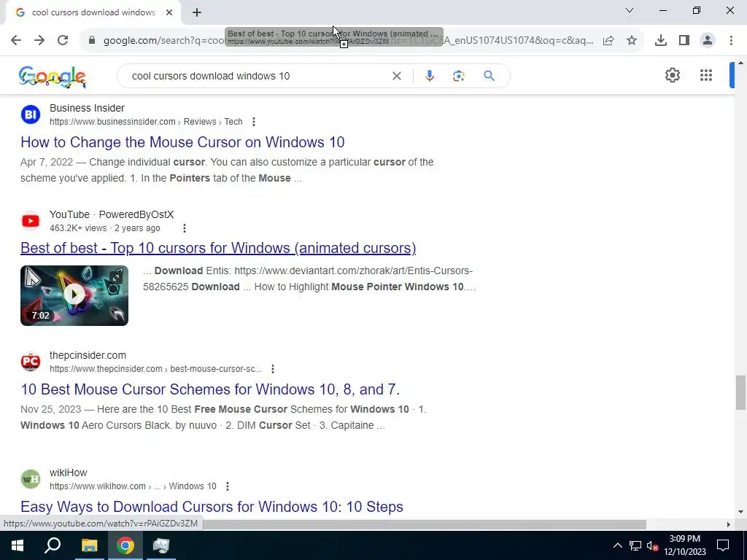Go forward with browser forward arrow
The height and width of the screenshot is (560, 747).
(39, 40)
